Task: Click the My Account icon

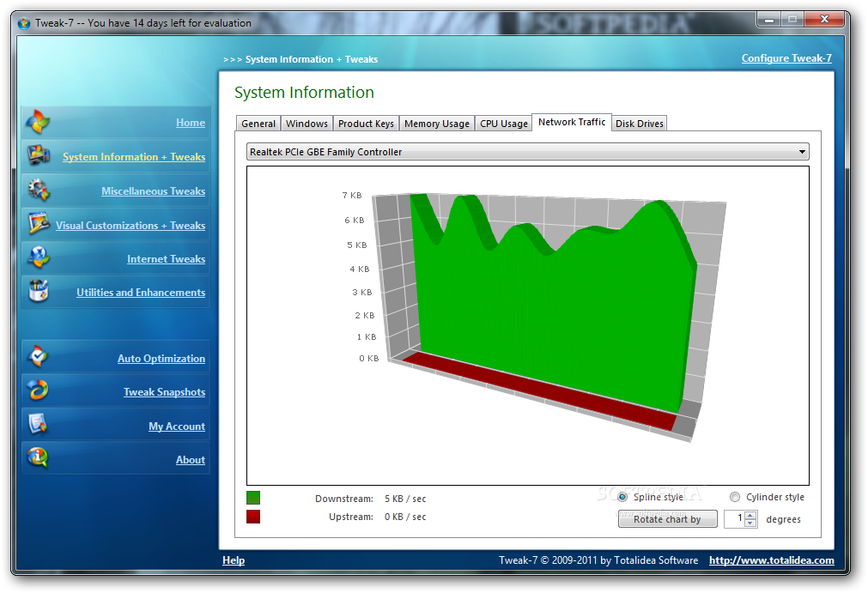Action: pos(38,424)
